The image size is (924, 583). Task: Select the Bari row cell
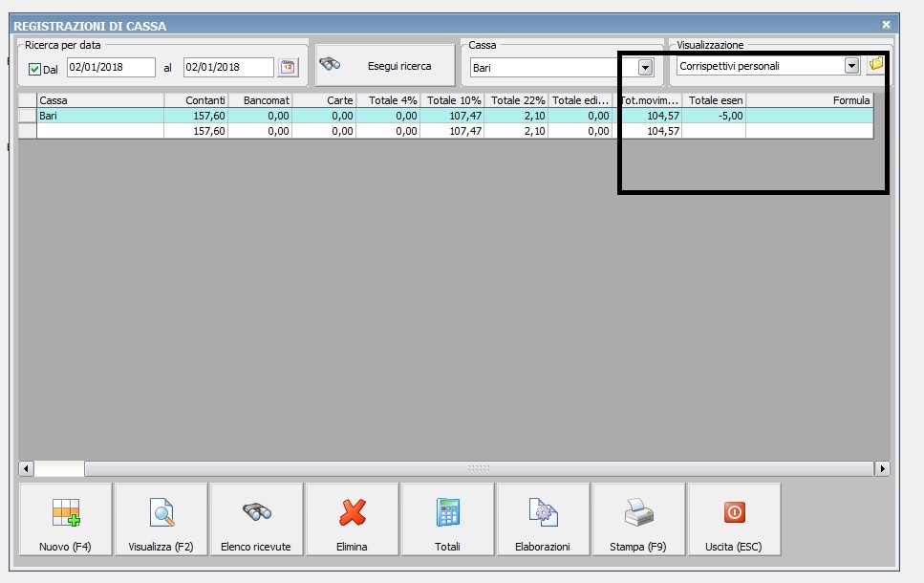click(x=100, y=116)
